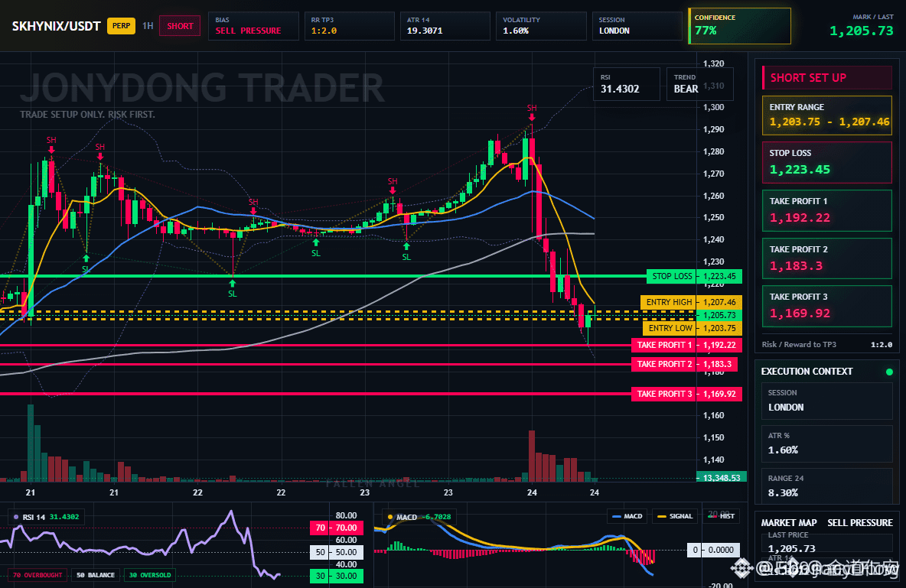
Task: Click the SKHYNIX/USDT symbol title
Action: pyautogui.click(x=56, y=26)
